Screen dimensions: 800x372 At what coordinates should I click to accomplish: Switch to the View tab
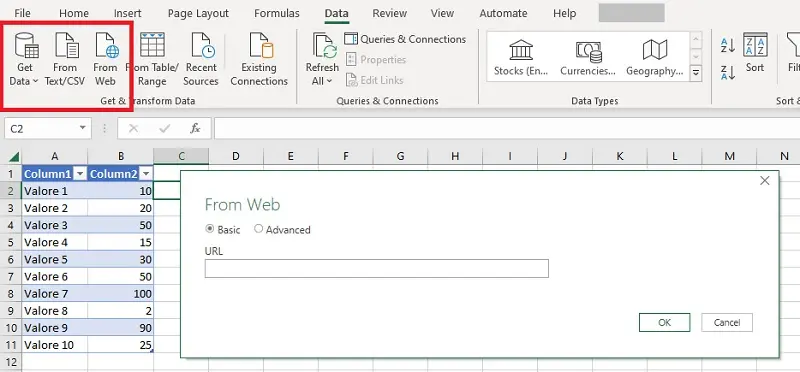click(442, 13)
